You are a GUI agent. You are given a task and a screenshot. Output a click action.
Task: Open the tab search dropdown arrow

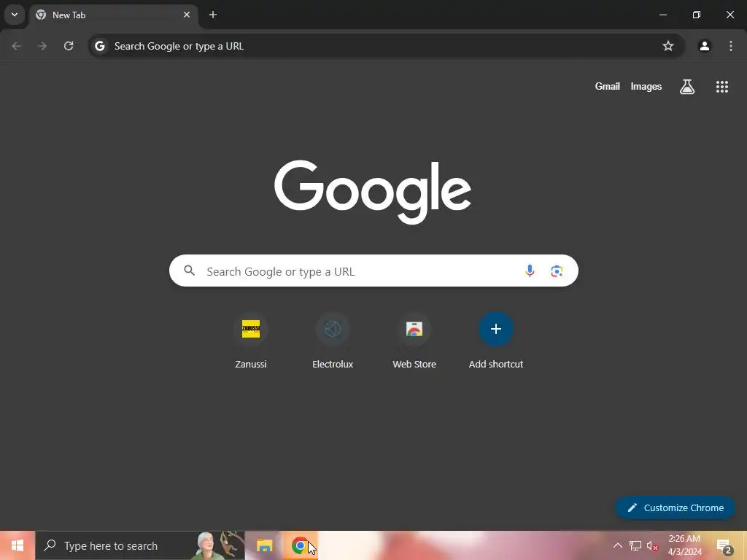tap(15, 15)
